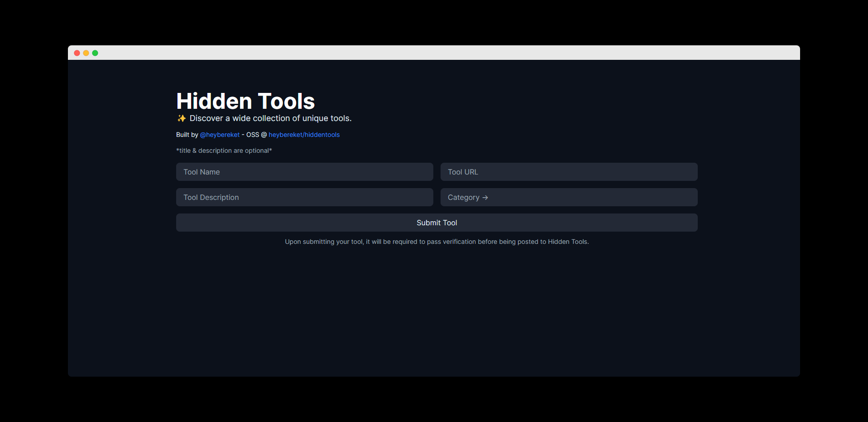Visit the heybereket/hiddentools repository link

pyautogui.click(x=304, y=135)
